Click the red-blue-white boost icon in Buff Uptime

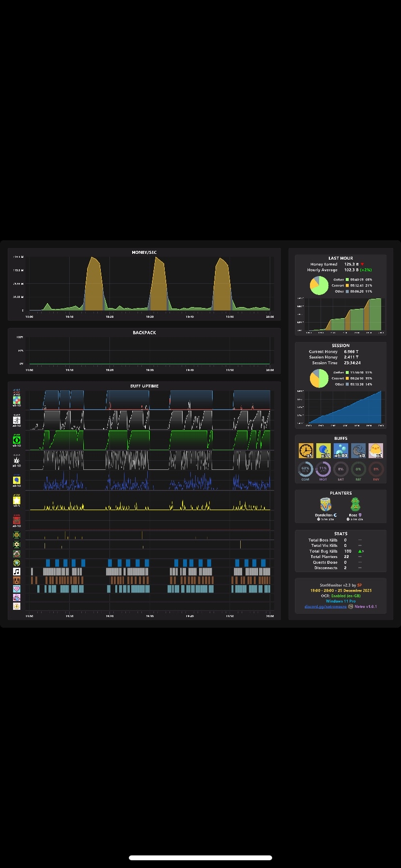click(x=16, y=401)
